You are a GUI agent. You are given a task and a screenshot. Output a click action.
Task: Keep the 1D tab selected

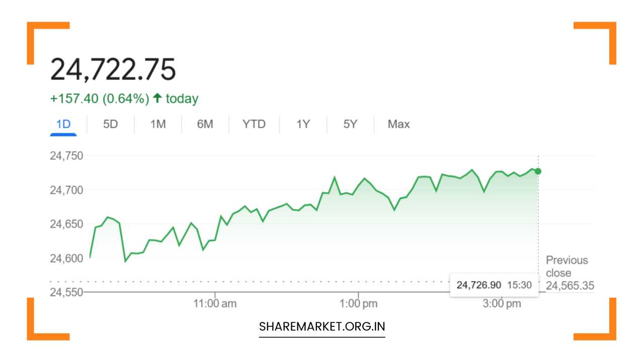[63, 124]
